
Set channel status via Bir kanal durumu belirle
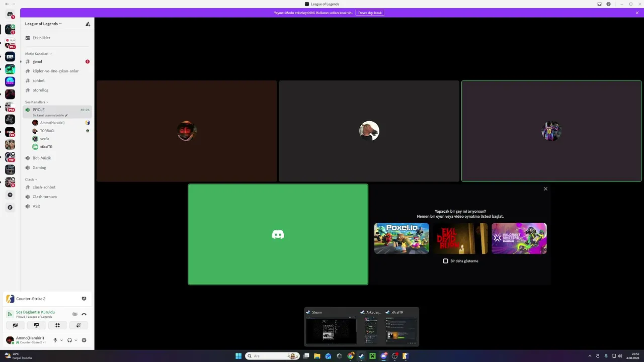pos(50,115)
